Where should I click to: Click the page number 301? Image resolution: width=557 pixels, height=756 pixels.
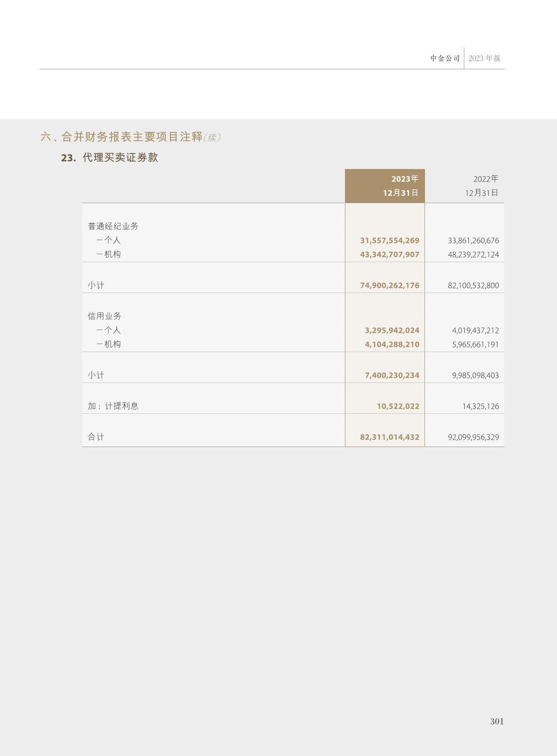point(497,721)
